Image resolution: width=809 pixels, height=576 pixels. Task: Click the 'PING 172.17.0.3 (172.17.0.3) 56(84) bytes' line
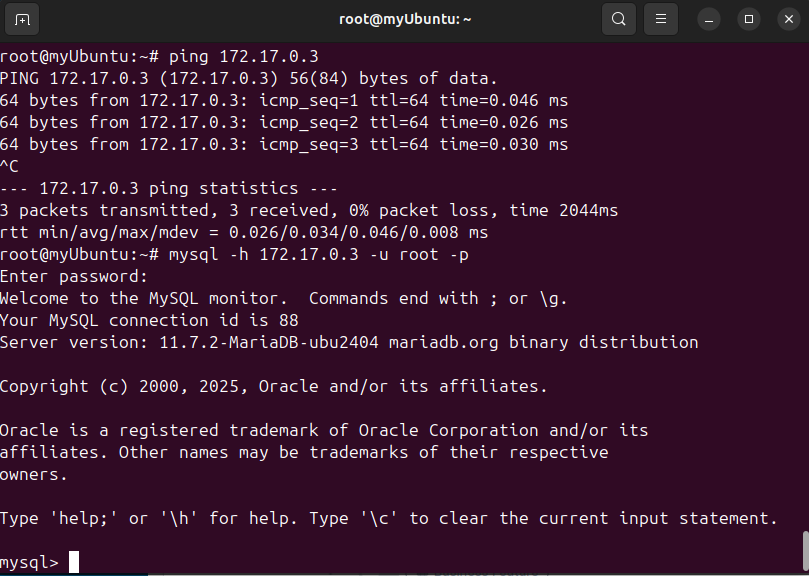249,78
